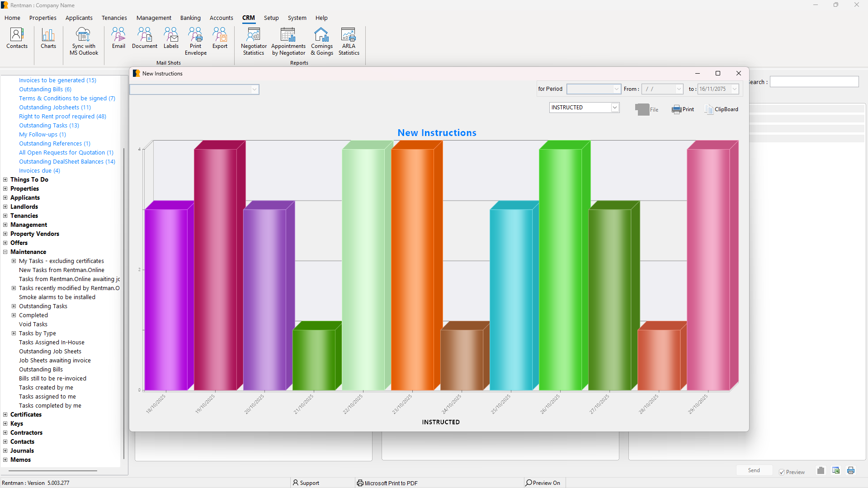Open the Outstanding Bills (6) list

45,89
